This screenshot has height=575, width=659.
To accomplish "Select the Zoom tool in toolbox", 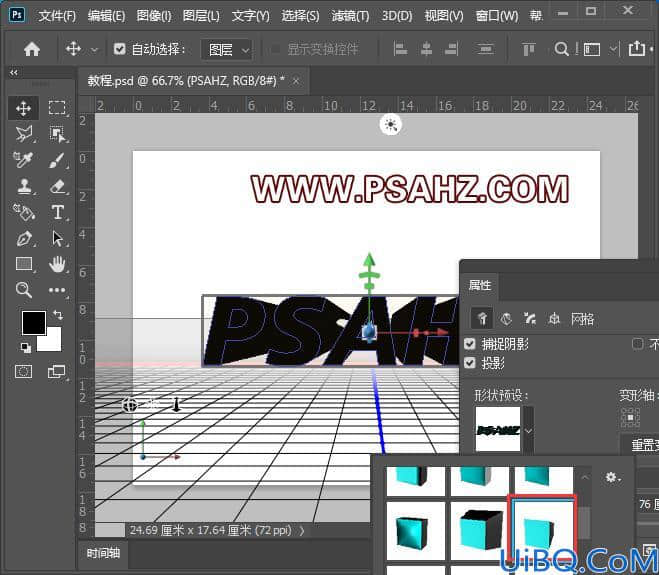I will (x=24, y=290).
